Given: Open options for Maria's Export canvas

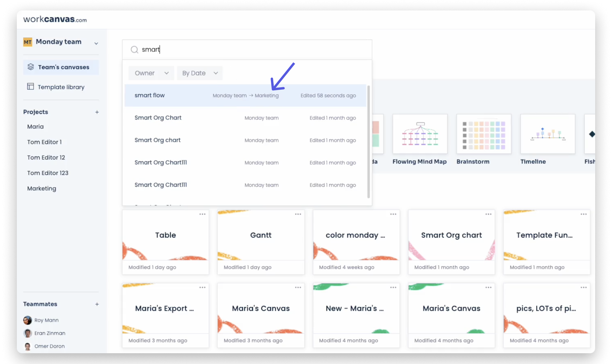Looking at the screenshot, I should pos(203,287).
